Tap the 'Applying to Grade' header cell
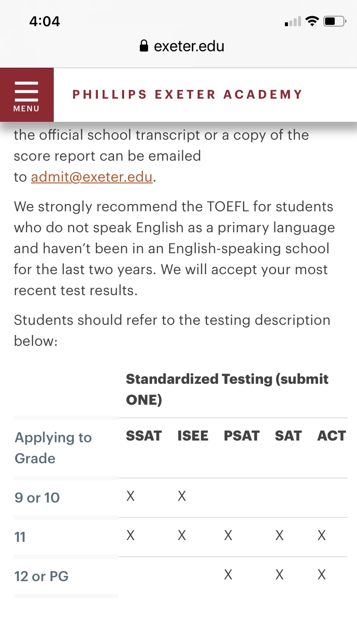 click(53, 448)
